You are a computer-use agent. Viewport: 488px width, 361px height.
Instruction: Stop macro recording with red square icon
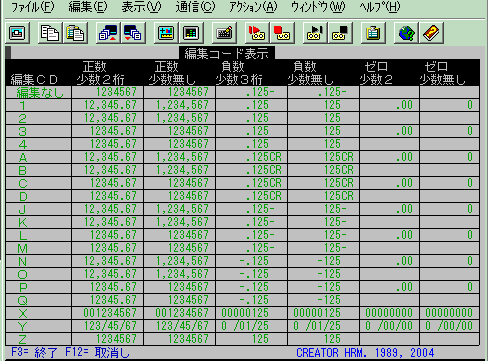282,33
